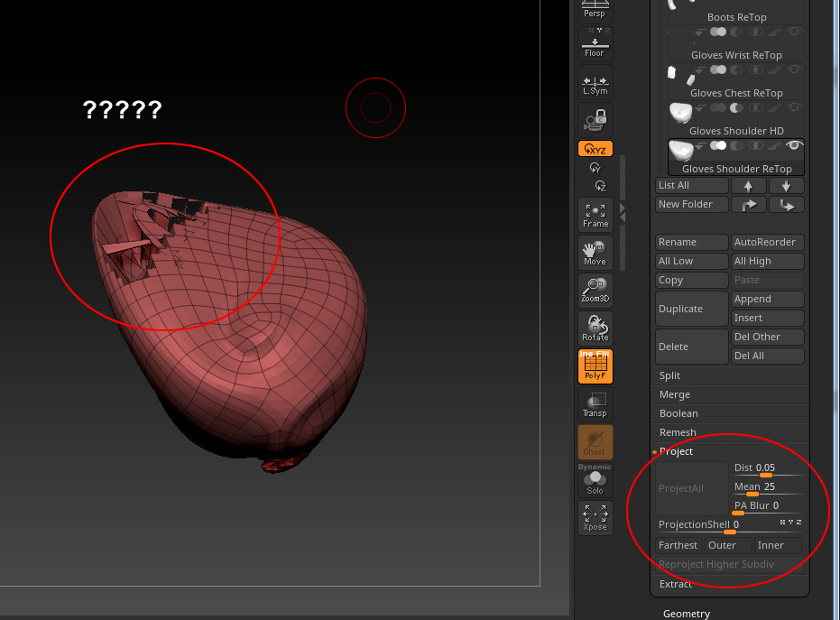840x620 pixels.
Task: Click polypaint brush icon on Gloves Shoulder ReTop
Action: (775, 145)
